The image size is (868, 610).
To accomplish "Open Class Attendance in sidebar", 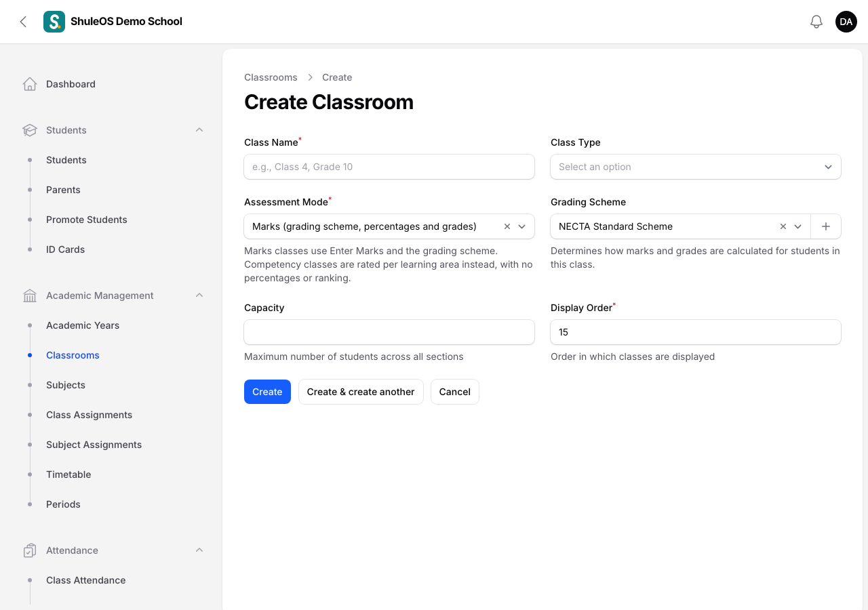I will [86, 580].
